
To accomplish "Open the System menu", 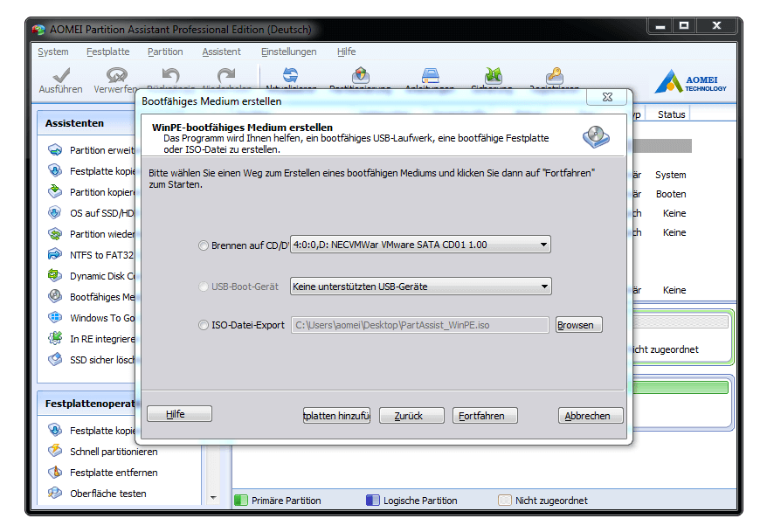I will (x=53, y=52).
